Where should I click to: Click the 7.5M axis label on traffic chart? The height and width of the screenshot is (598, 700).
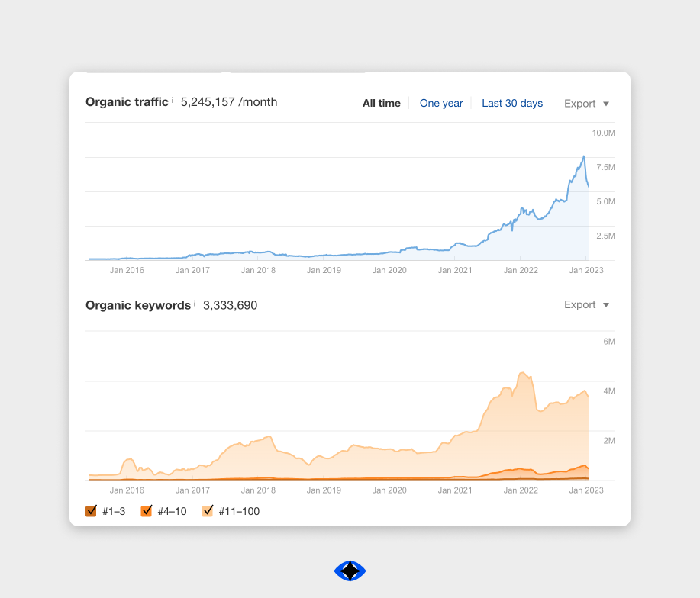coord(605,167)
